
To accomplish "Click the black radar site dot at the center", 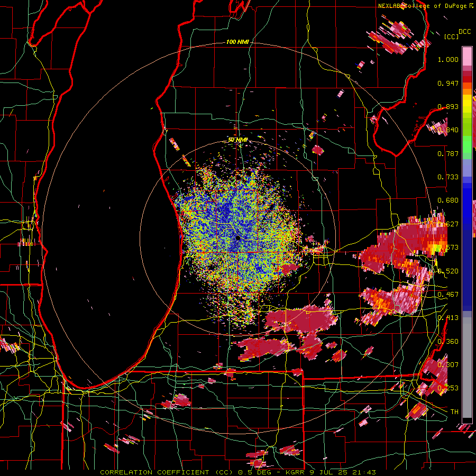I will pos(237,239).
